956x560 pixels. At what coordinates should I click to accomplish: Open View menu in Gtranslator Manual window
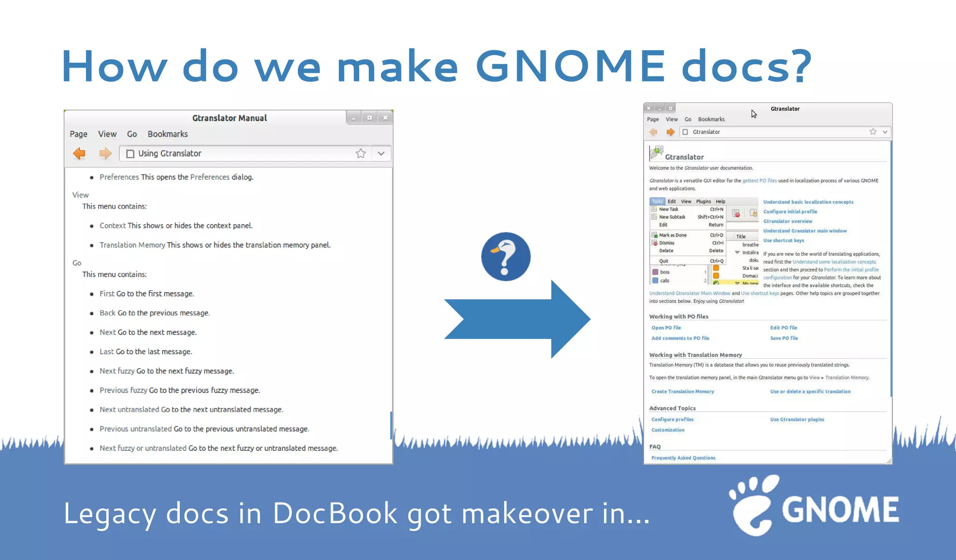point(107,134)
